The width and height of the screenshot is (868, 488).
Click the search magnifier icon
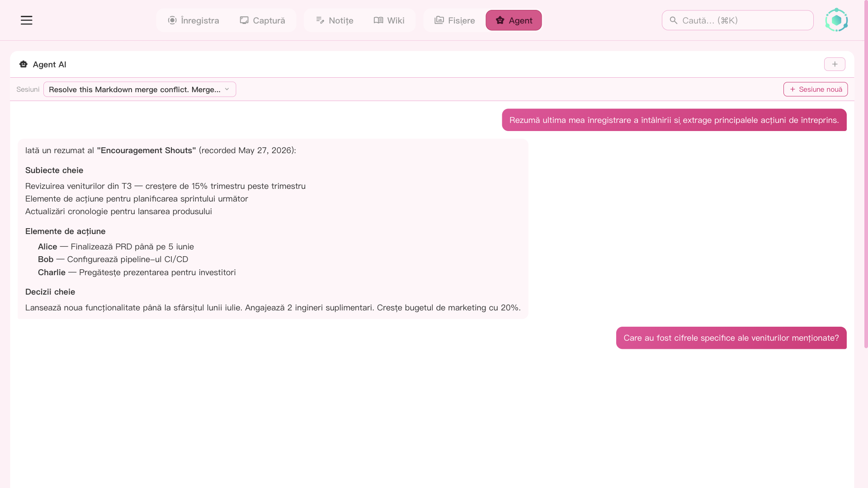click(673, 20)
